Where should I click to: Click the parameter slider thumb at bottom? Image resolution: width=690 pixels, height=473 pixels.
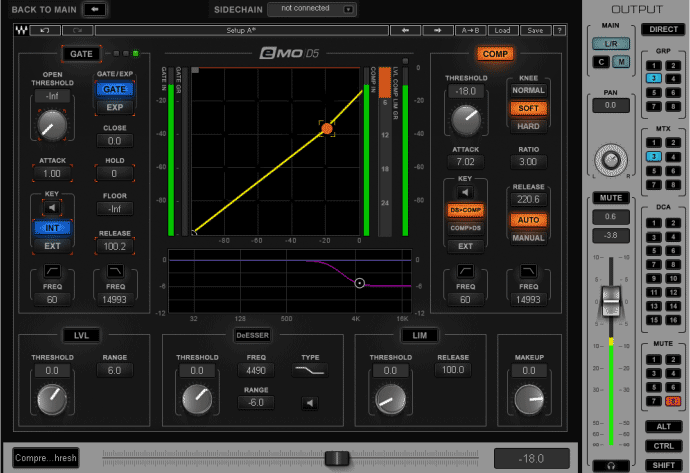point(337,458)
